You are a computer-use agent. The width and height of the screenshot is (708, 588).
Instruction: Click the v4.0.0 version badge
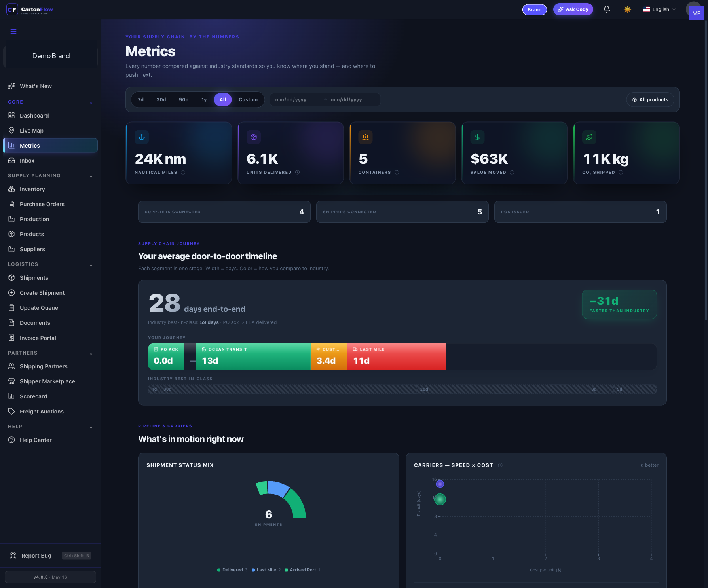click(x=50, y=577)
